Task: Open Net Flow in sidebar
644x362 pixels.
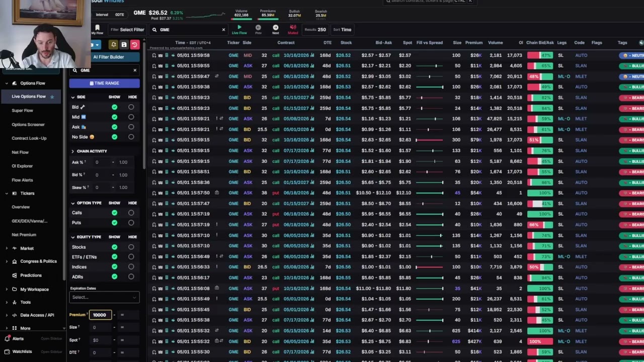Action: pyautogui.click(x=20, y=152)
